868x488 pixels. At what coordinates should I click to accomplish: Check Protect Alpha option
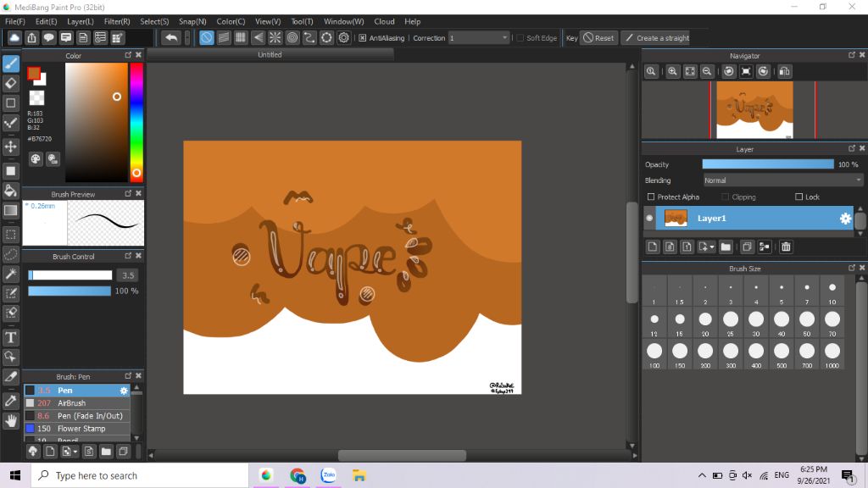(651, 197)
